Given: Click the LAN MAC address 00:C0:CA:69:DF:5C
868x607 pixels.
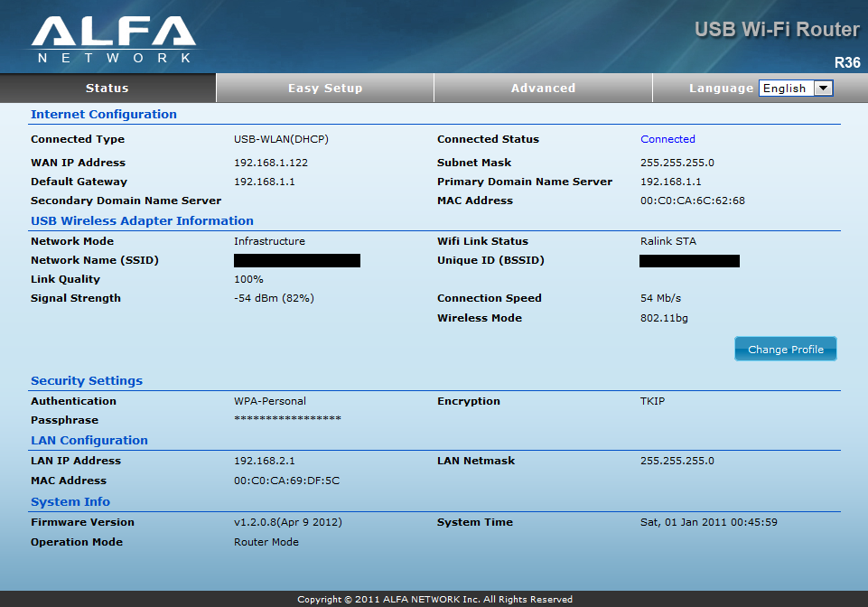Looking at the screenshot, I should (286, 481).
